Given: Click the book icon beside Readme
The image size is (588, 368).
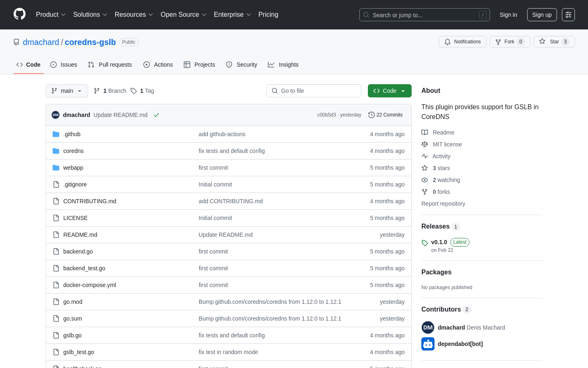Looking at the screenshot, I should pyautogui.click(x=425, y=132).
